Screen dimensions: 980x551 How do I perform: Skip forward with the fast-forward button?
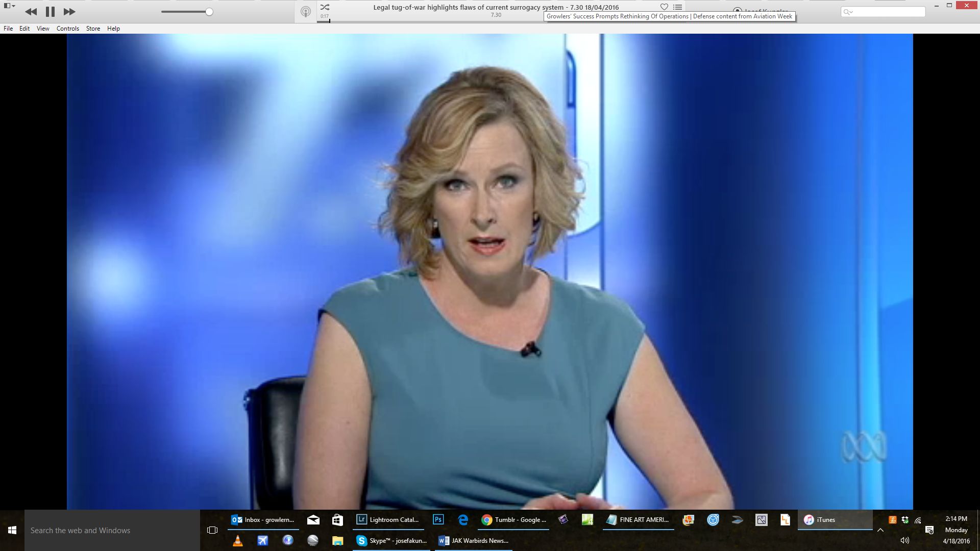point(69,12)
